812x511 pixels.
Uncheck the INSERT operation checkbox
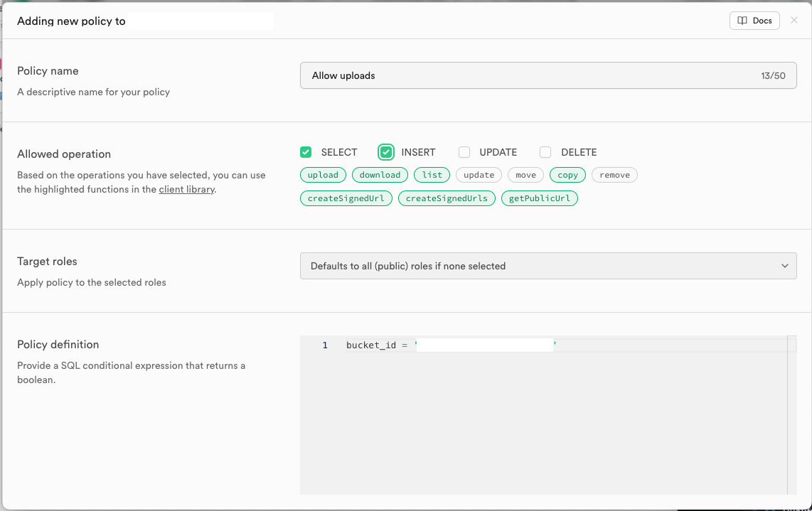pyautogui.click(x=386, y=152)
